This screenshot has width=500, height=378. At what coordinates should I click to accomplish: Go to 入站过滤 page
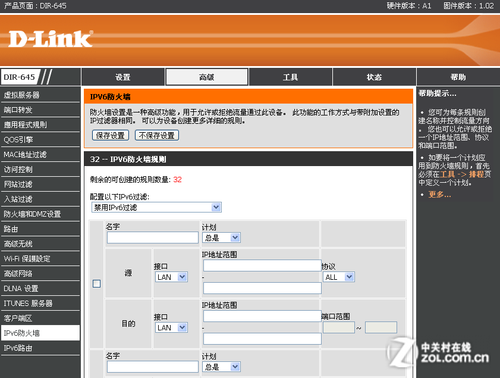click(40, 199)
